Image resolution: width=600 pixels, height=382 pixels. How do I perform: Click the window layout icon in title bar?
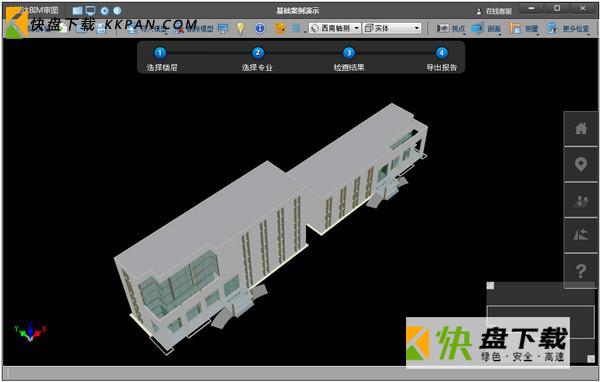click(78, 10)
